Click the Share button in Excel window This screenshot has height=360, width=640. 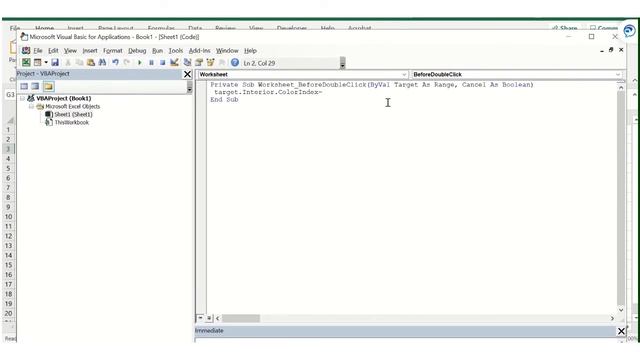click(x=565, y=28)
